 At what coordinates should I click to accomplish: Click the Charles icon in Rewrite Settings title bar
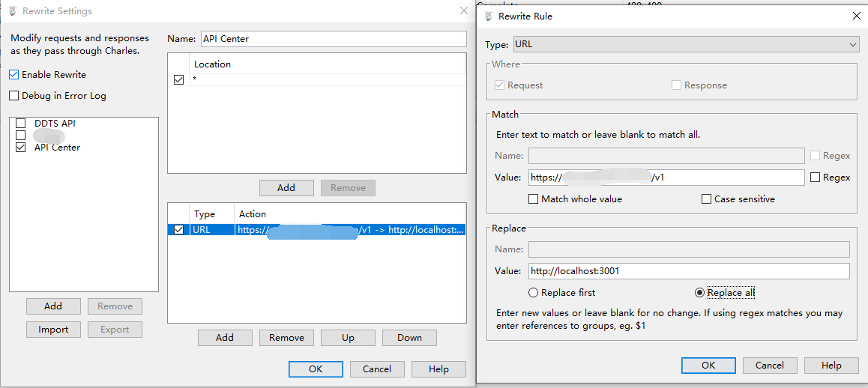[x=13, y=11]
